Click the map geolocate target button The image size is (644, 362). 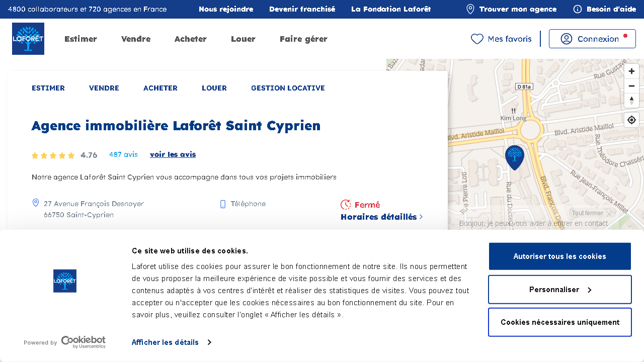tap(632, 120)
